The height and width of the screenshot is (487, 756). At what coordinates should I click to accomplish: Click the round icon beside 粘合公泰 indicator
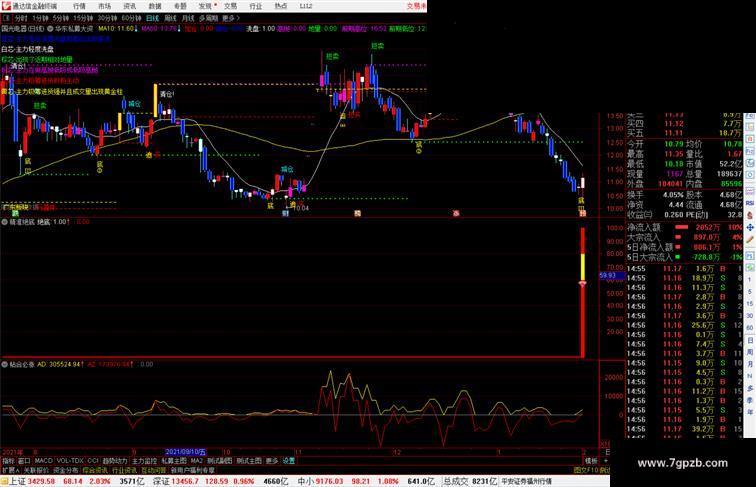(5, 365)
